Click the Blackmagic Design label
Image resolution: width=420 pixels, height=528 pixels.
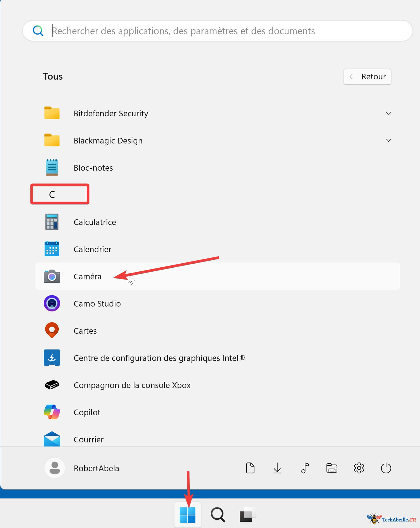pyautogui.click(x=108, y=140)
